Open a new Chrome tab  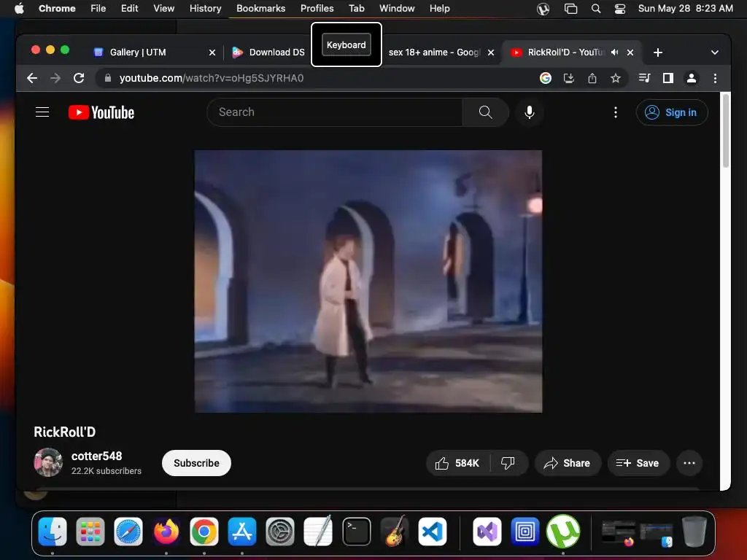coord(658,52)
